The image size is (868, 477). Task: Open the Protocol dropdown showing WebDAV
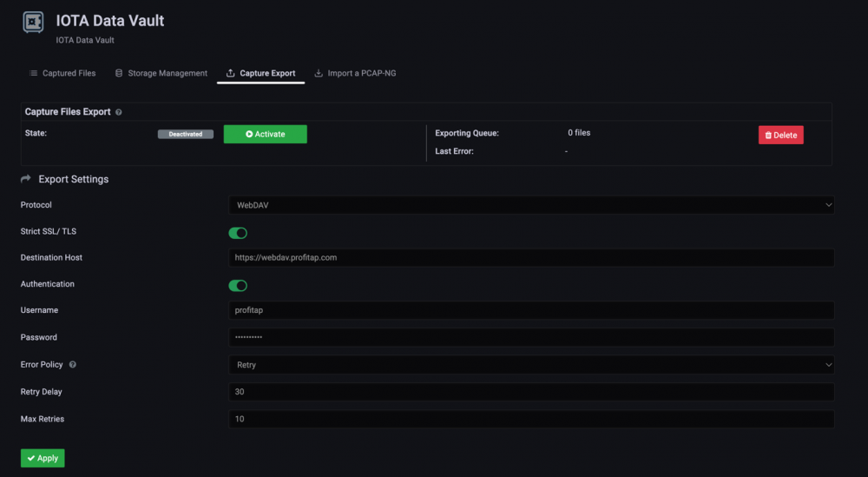tap(530, 205)
